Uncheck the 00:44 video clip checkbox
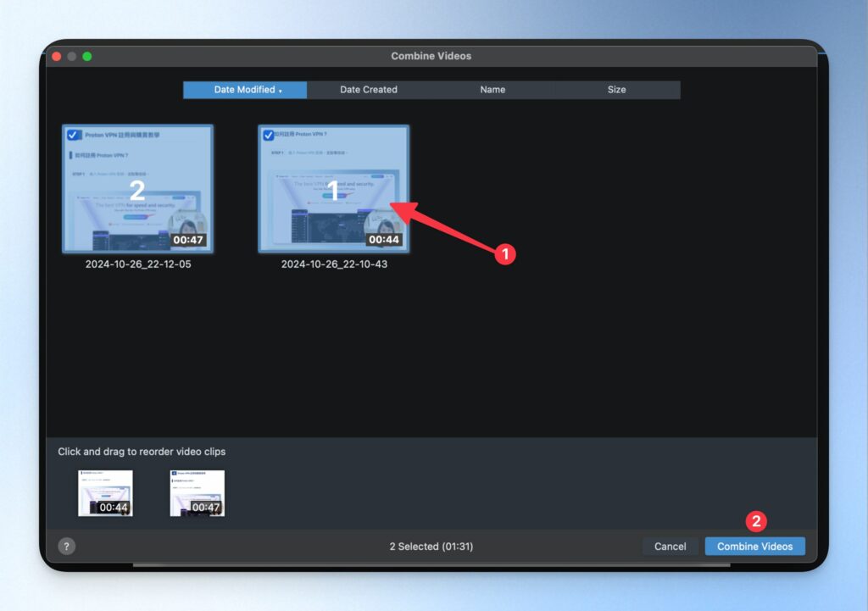Image resolution: width=868 pixels, height=611 pixels. pyautogui.click(x=269, y=135)
